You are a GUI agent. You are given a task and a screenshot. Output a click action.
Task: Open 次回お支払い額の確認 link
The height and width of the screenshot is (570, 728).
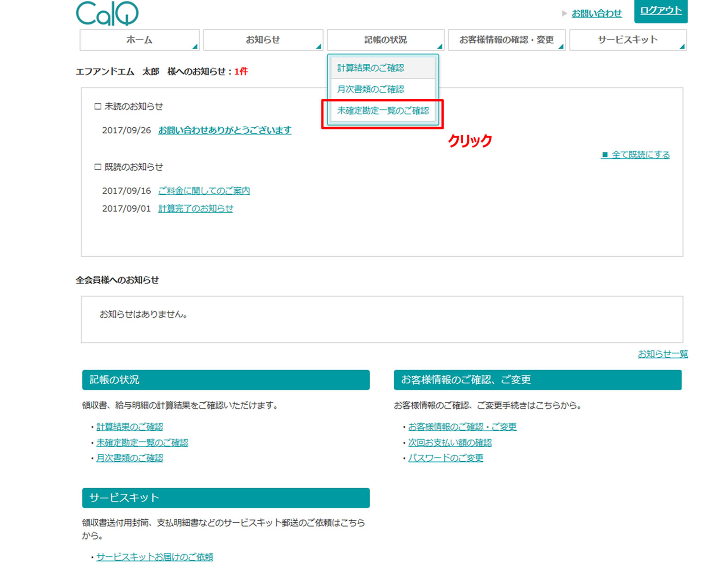(x=450, y=443)
